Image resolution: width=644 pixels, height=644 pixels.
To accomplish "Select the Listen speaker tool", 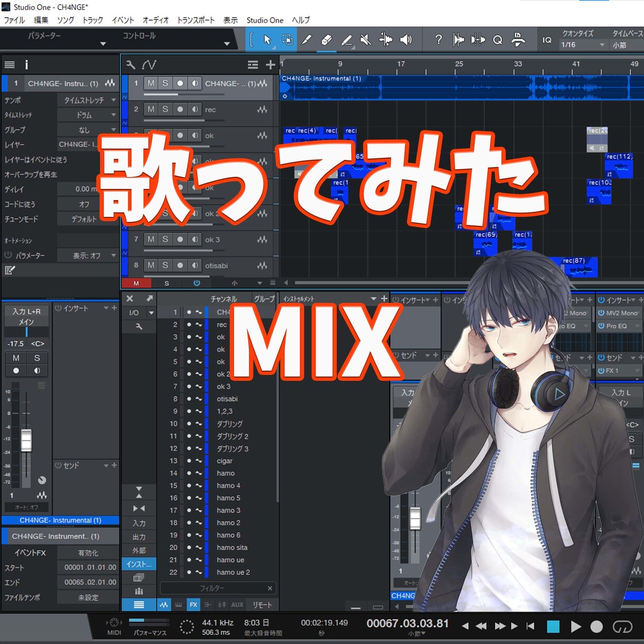I will (x=405, y=40).
